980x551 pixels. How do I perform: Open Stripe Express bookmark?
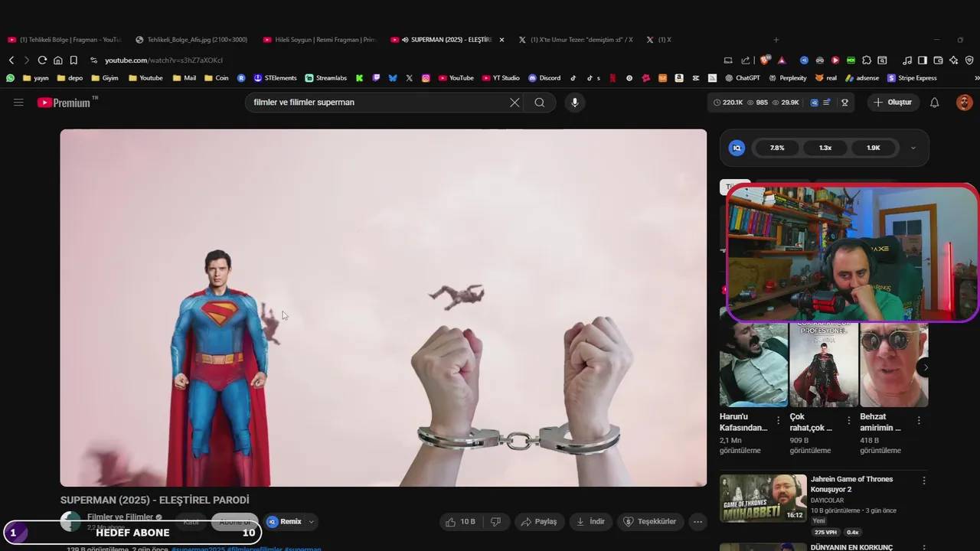pyautogui.click(x=912, y=78)
